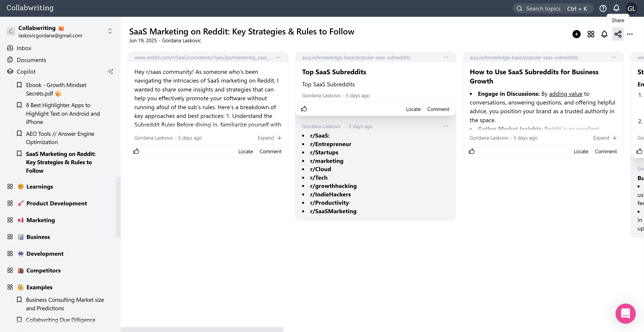Click the Search topics field

point(553,9)
